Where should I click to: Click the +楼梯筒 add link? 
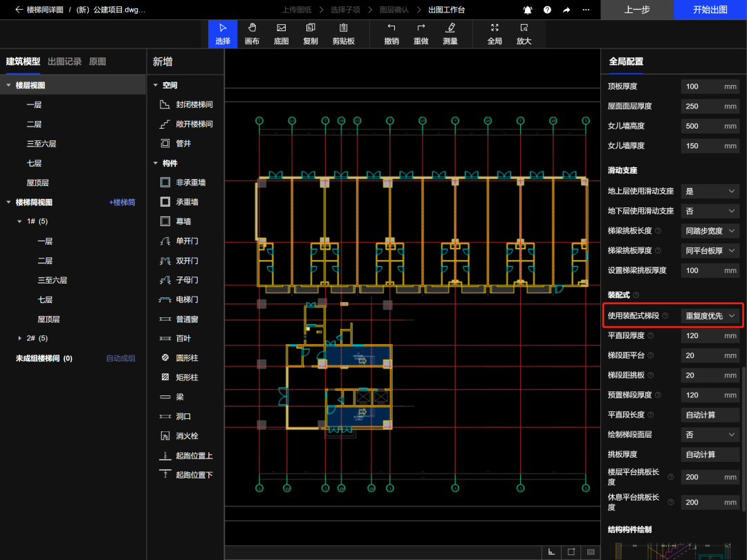click(x=122, y=203)
